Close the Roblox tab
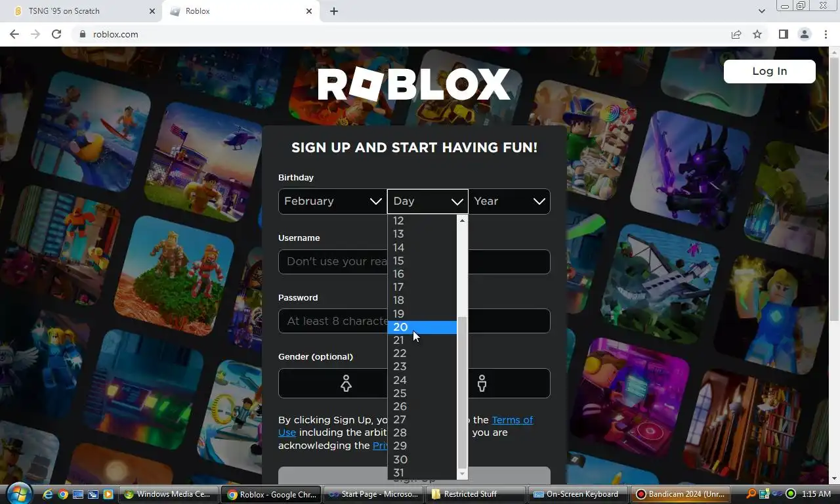840x504 pixels. point(309,11)
